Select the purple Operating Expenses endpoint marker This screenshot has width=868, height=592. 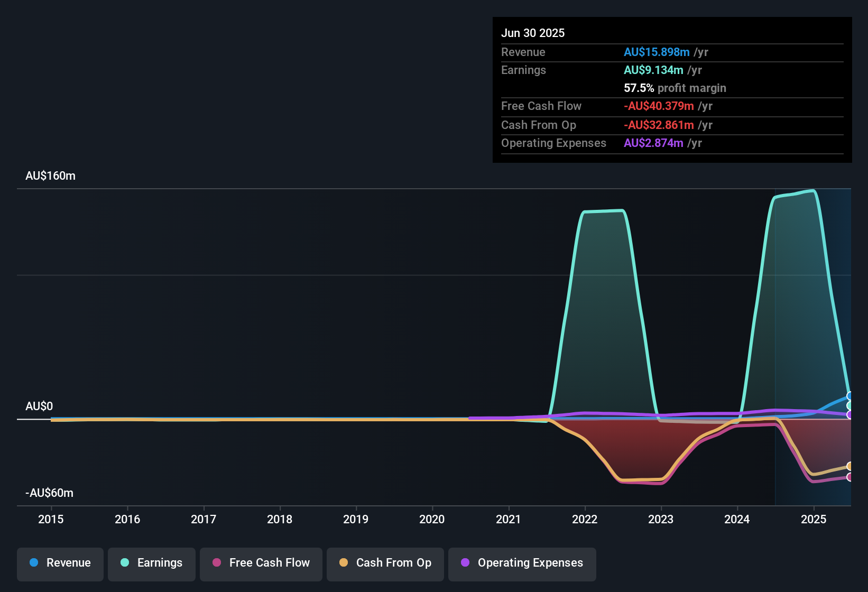[850, 415]
